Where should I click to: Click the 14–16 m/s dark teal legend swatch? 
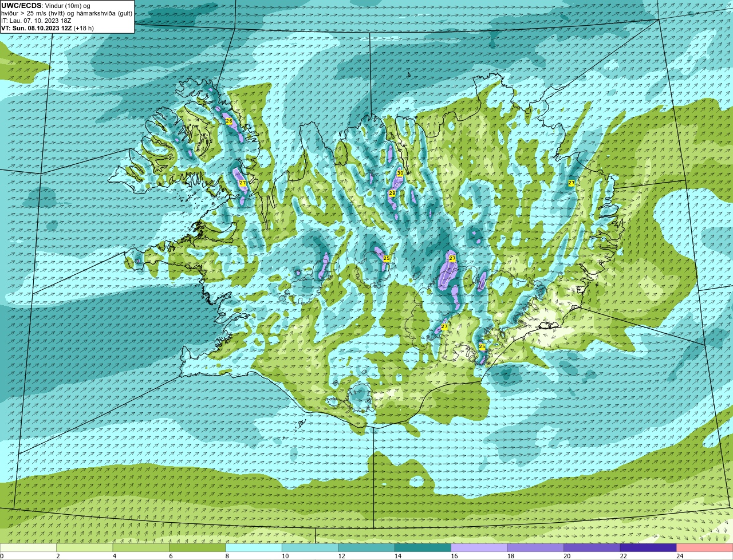(x=423, y=547)
